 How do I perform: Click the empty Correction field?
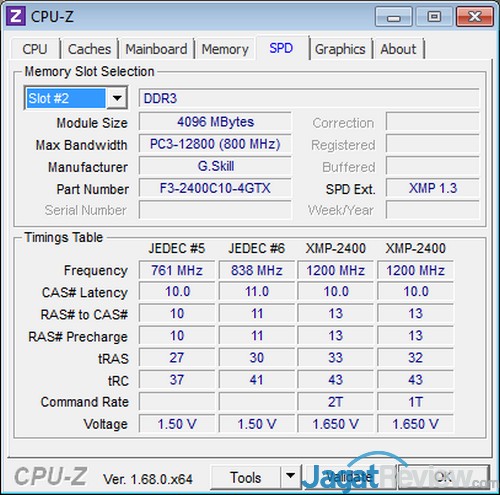coord(433,122)
